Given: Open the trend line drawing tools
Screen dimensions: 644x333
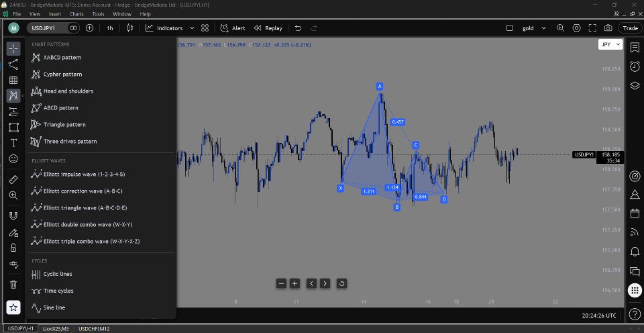Looking at the screenshot, I should [x=13, y=64].
